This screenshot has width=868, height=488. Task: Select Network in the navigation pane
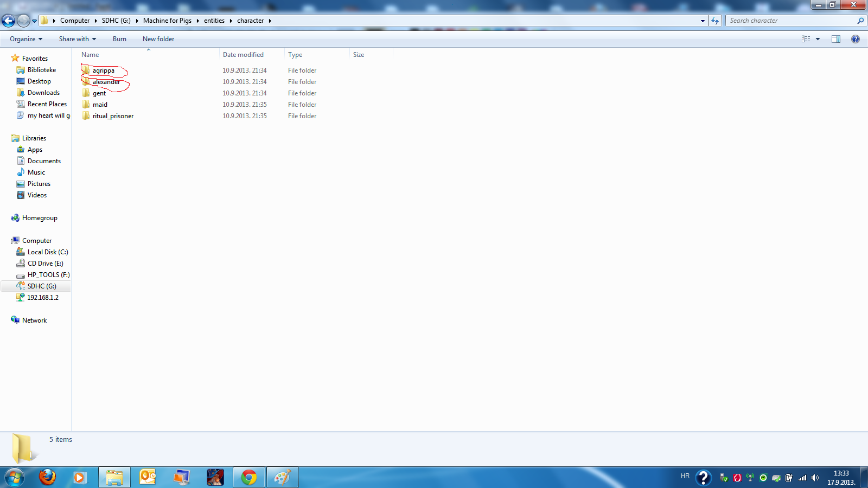[x=29, y=320]
